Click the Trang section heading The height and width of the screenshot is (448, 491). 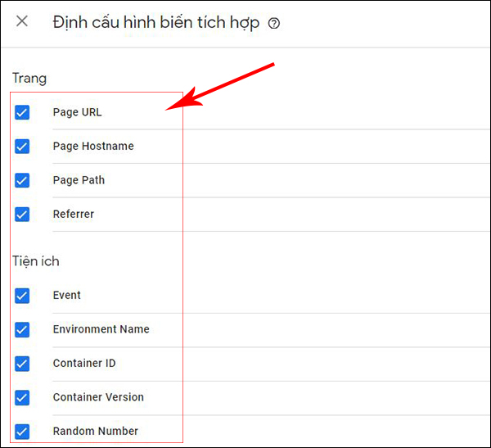point(29,79)
